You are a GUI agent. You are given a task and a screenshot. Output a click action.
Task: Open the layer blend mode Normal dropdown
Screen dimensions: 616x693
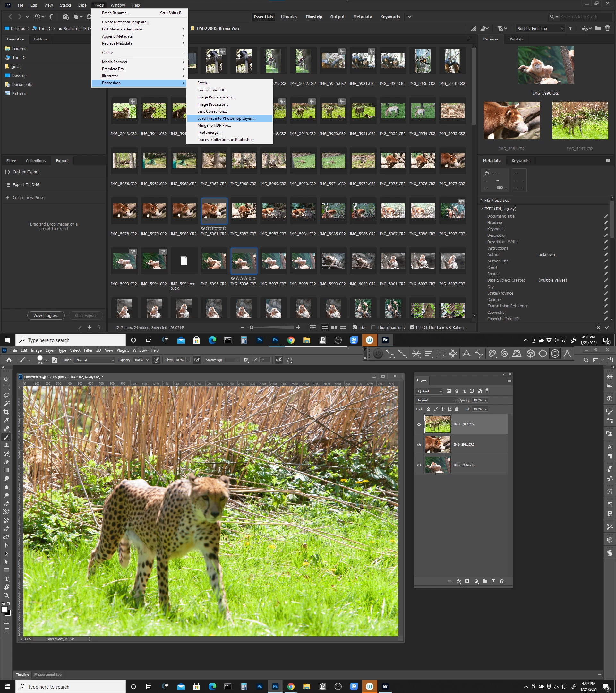coord(436,400)
